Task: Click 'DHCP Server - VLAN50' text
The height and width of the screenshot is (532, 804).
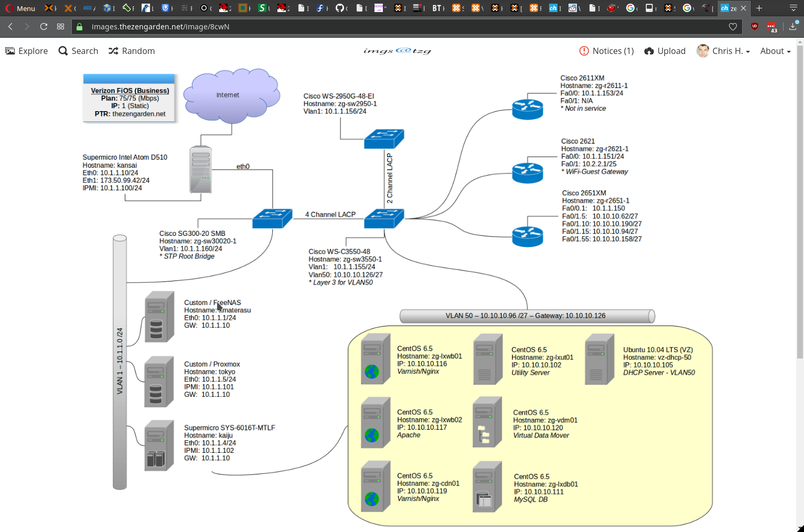Action: point(659,373)
